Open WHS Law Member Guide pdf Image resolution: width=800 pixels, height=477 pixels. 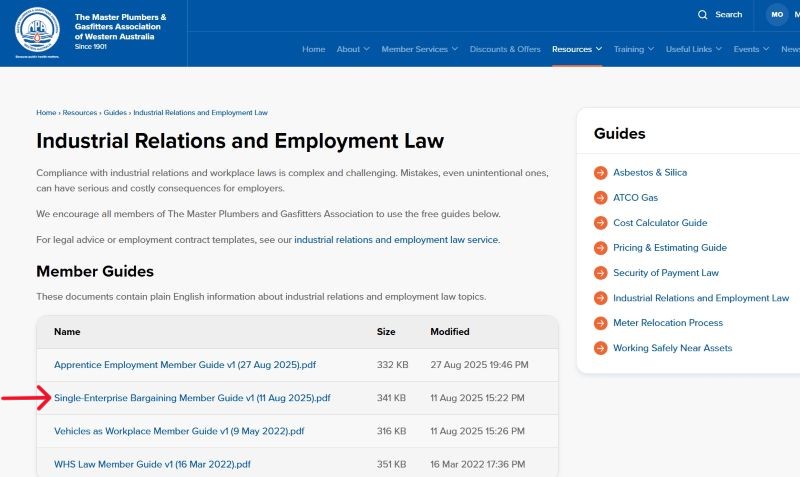coord(152,464)
